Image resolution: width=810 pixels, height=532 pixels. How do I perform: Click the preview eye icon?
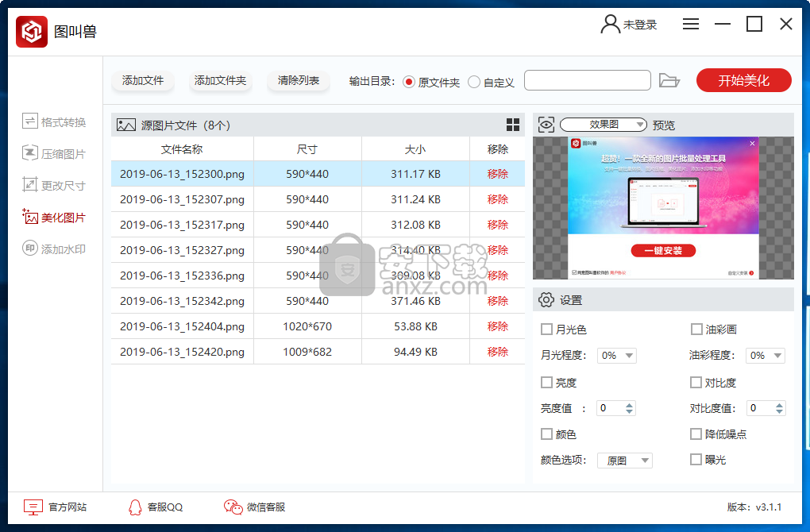click(x=546, y=125)
